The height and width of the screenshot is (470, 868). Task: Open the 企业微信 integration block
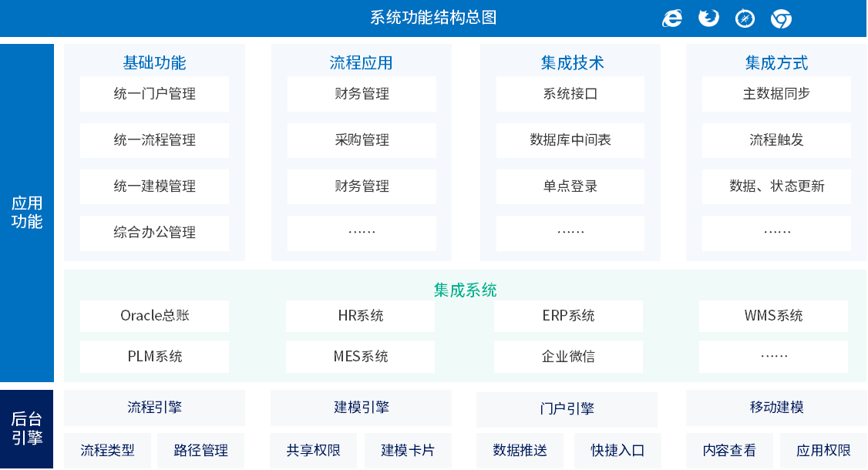coord(567,356)
